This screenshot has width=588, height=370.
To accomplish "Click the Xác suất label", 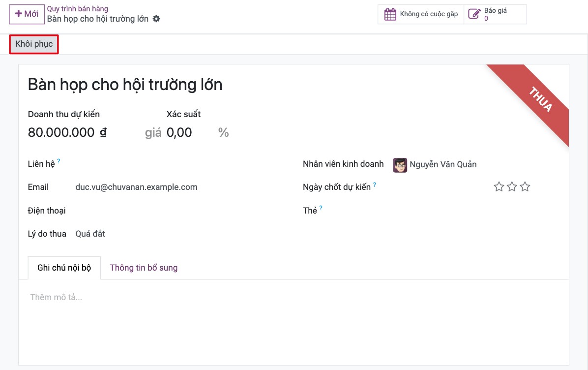I will tap(183, 114).
